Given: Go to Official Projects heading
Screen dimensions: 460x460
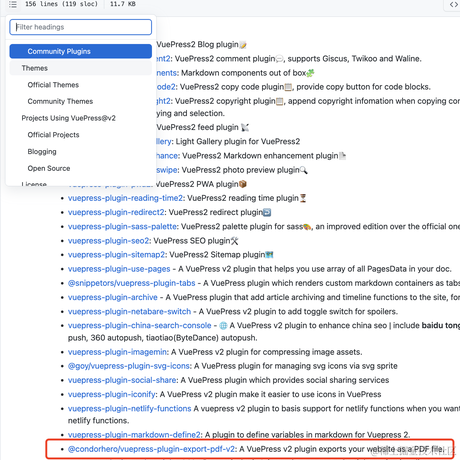Looking at the screenshot, I should coord(53,135).
